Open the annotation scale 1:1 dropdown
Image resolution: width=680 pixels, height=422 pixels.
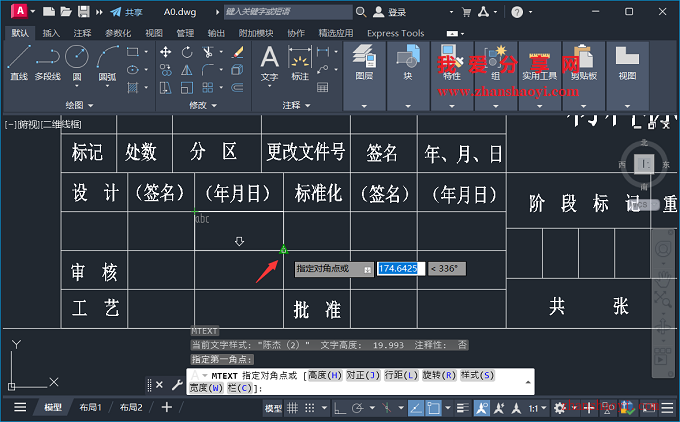point(537,408)
